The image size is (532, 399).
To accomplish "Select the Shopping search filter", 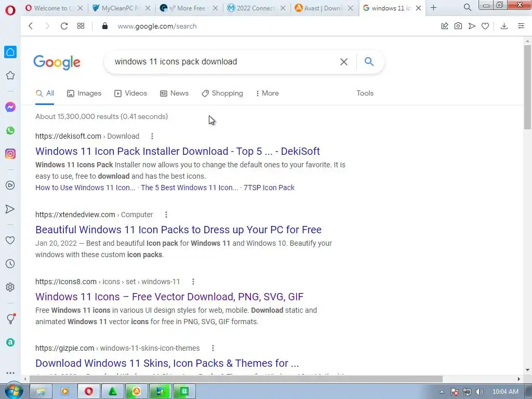I will [222, 94].
